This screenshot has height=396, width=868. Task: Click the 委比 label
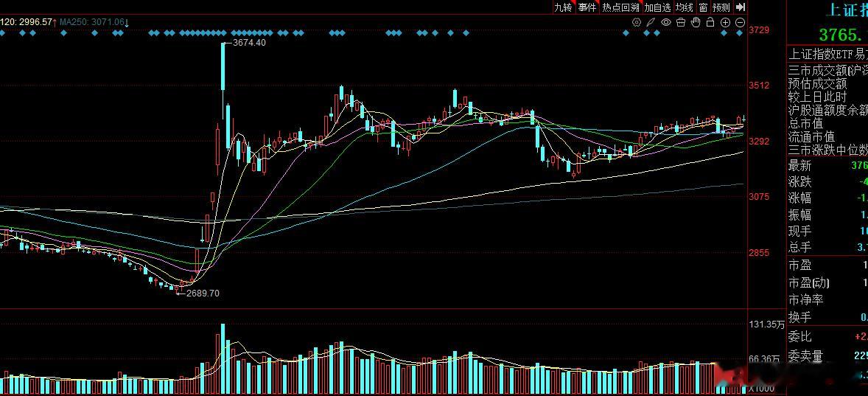[x=799, y=336]
